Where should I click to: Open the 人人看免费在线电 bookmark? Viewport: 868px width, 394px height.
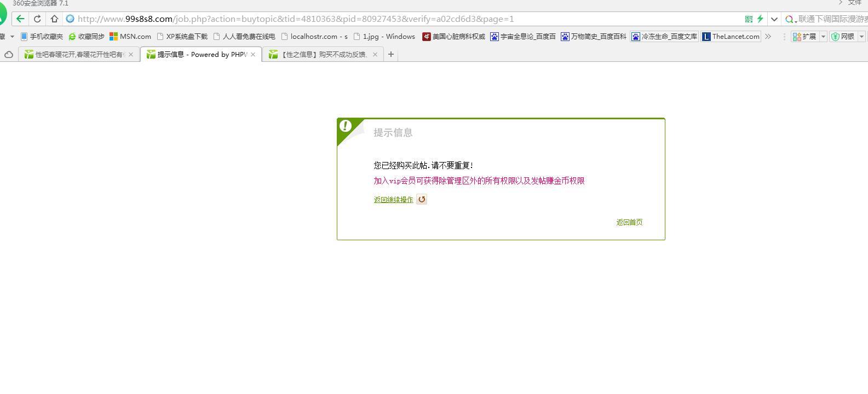point(244,37)
